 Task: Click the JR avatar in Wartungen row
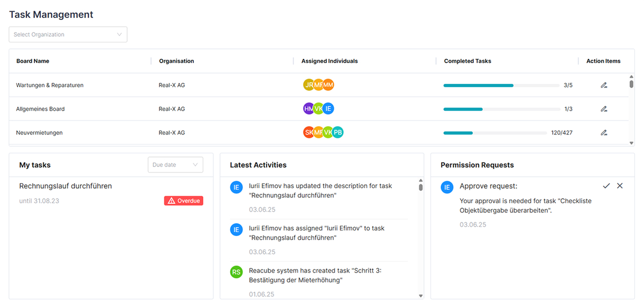pos(309,85)
